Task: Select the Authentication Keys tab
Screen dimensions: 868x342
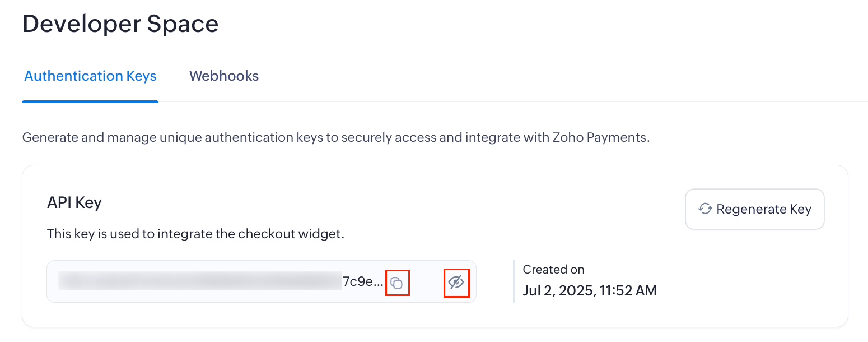Action: click(90, 76)
